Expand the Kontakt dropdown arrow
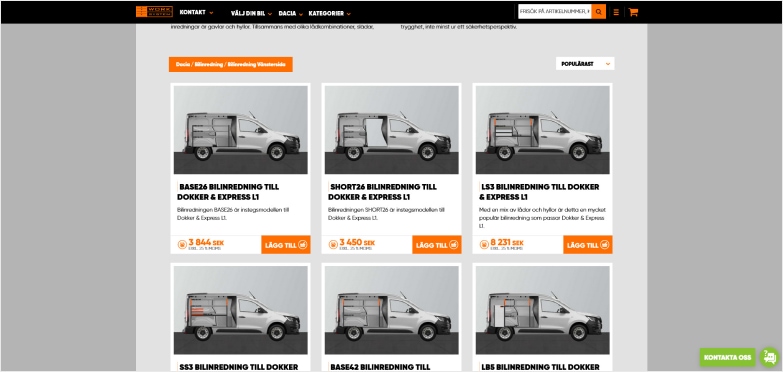This screenshot has width=783, height=372. [x=211, y=13]
